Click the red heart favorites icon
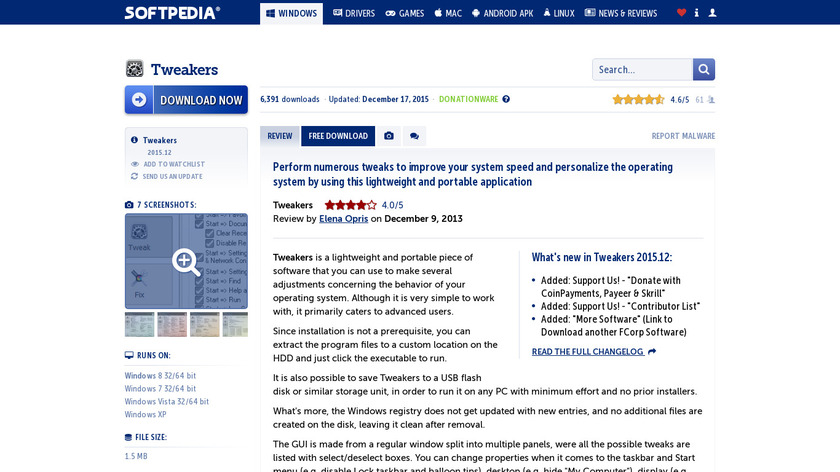Viewport: 840px width, 472px height. 681,13
